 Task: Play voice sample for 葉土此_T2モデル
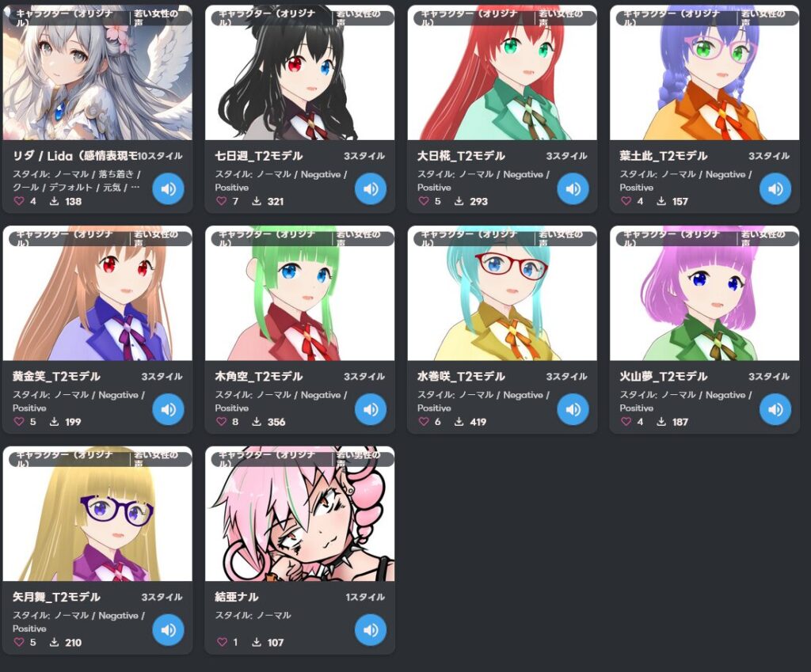pos(775,188)
